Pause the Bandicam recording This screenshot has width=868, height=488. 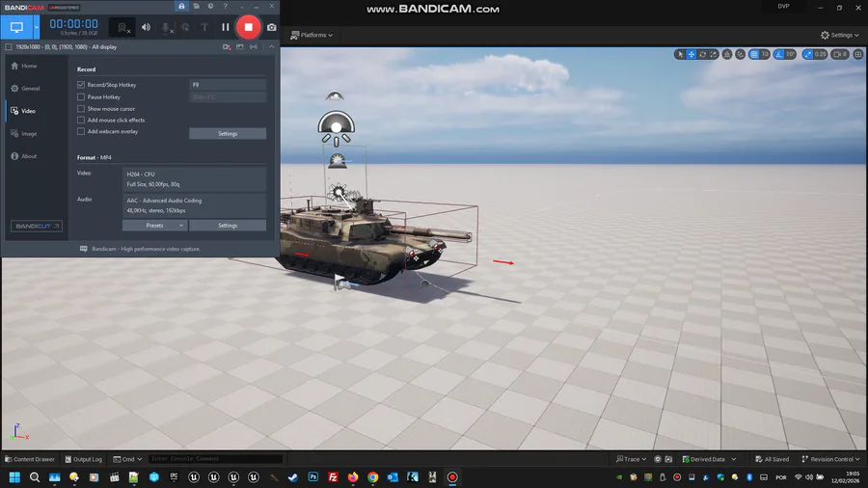(x=226, y=27)
